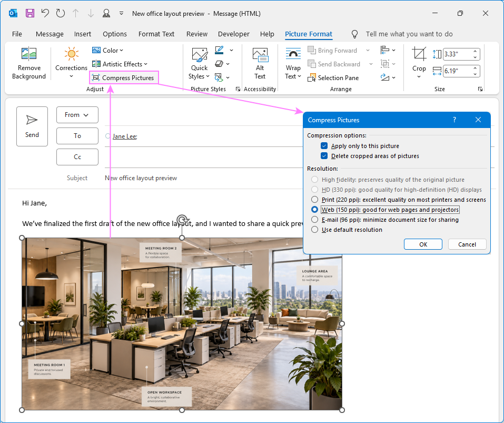
Task: Switch to the Insert tab
Action: point(83,34)
